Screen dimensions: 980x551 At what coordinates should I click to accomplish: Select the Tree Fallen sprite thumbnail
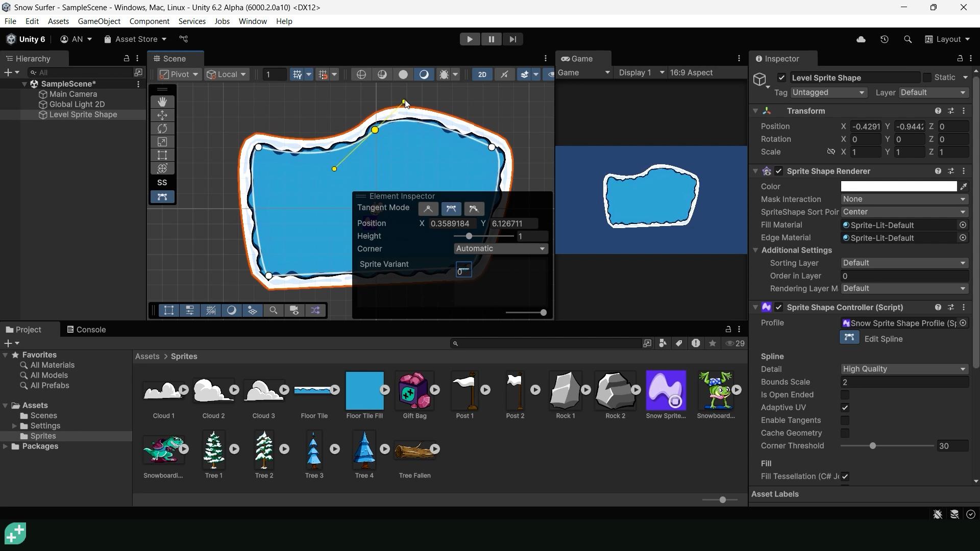point(414,449)
